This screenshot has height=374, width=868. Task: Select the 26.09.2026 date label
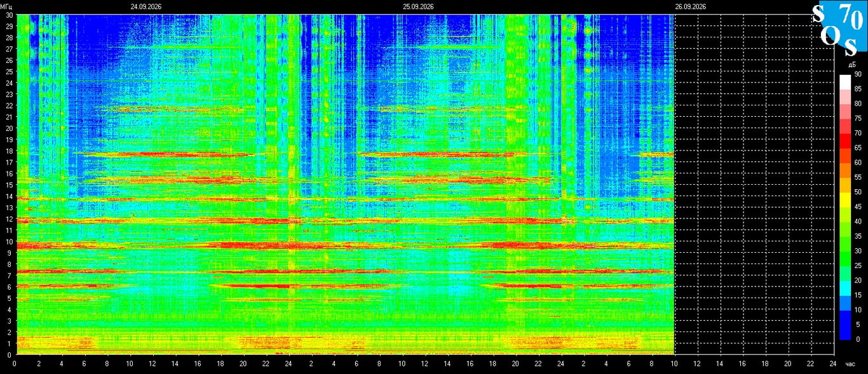[691, 6]
